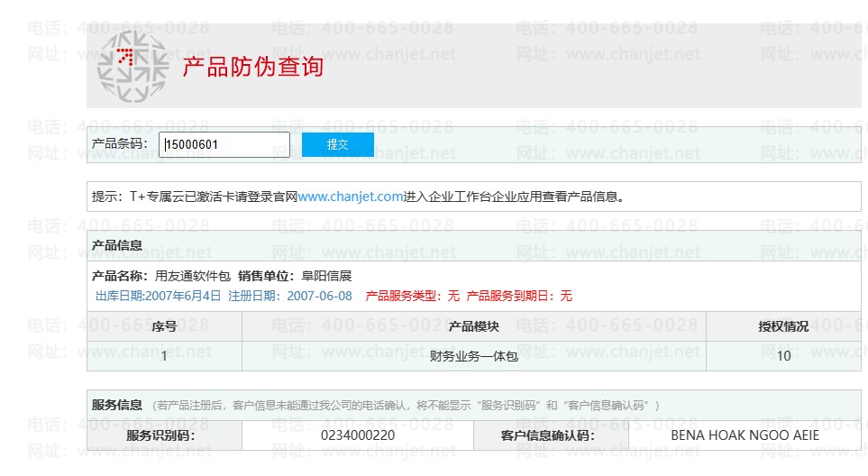The image size is (868, 476).
Task: Click the 出库日期:2007年6月4日 text
Action: (158, 296)
